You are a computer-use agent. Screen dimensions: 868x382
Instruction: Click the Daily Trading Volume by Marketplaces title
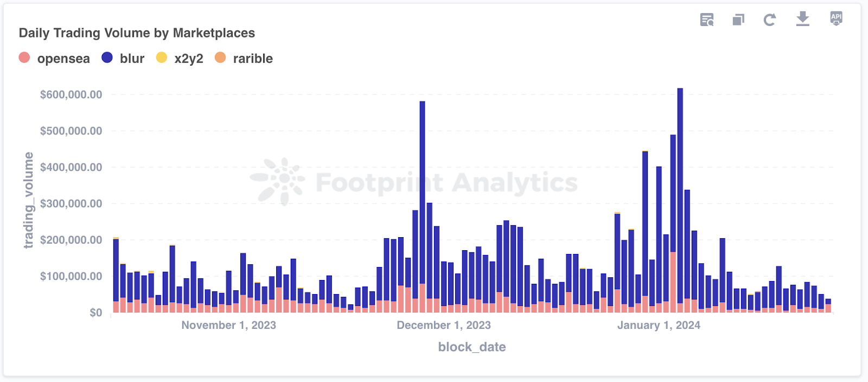point(137,33)
